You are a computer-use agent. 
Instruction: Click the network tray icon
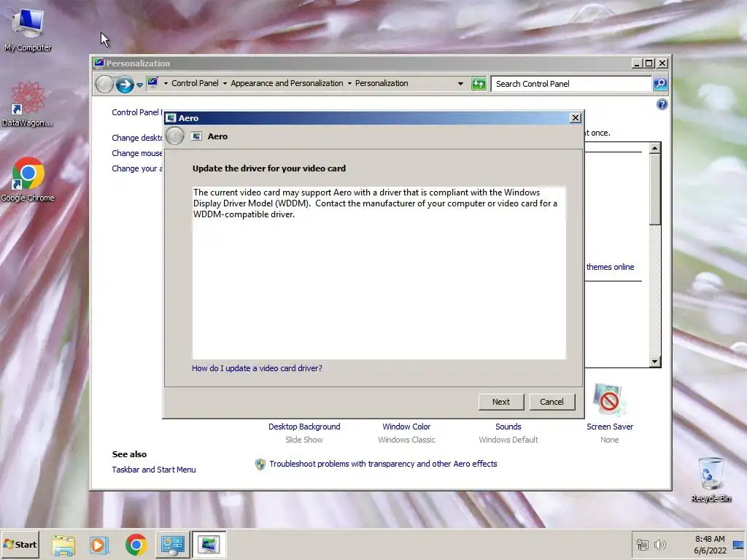643,544
